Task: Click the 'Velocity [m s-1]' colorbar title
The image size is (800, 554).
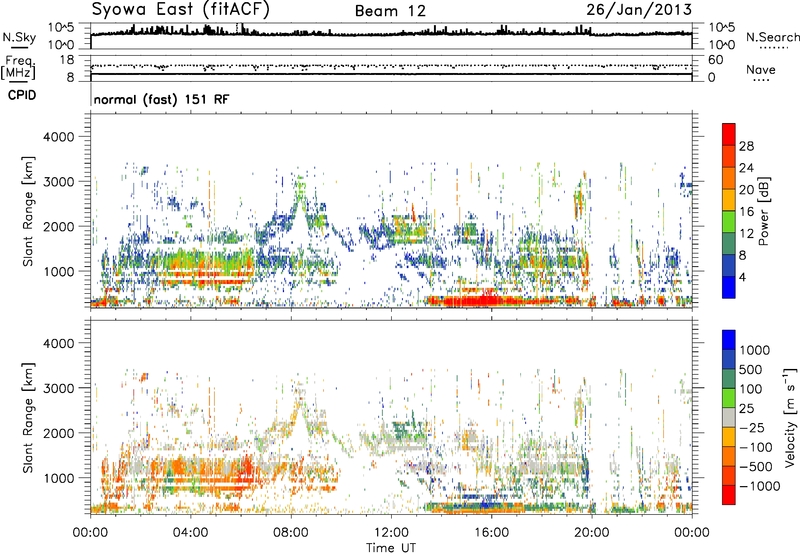Action: [x=790, y=417]
